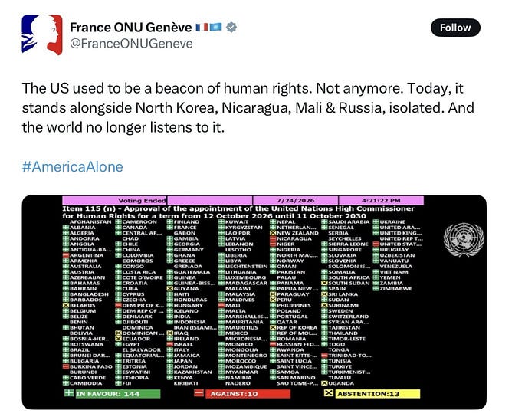Image resolution: width=525 pixels, height=420 pixels.
Task: Open the #AmericaAlone hashtag link
Action: point(73,167)
